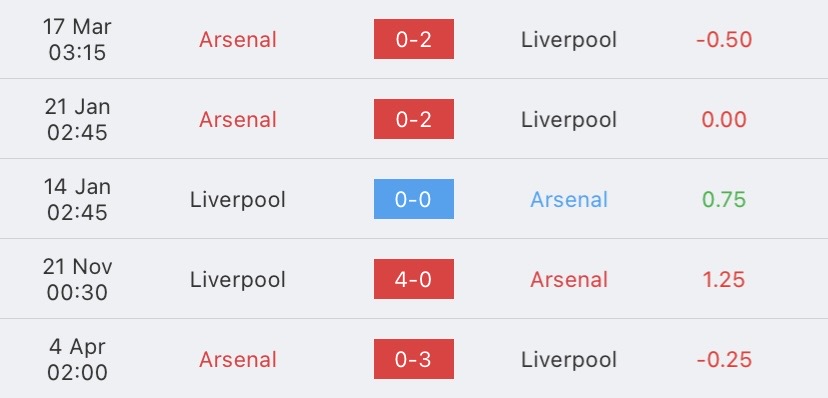Viewport: 828px width, 398px height.
Task: Click the blue Arsenal team name
Action: pos(569,200)
